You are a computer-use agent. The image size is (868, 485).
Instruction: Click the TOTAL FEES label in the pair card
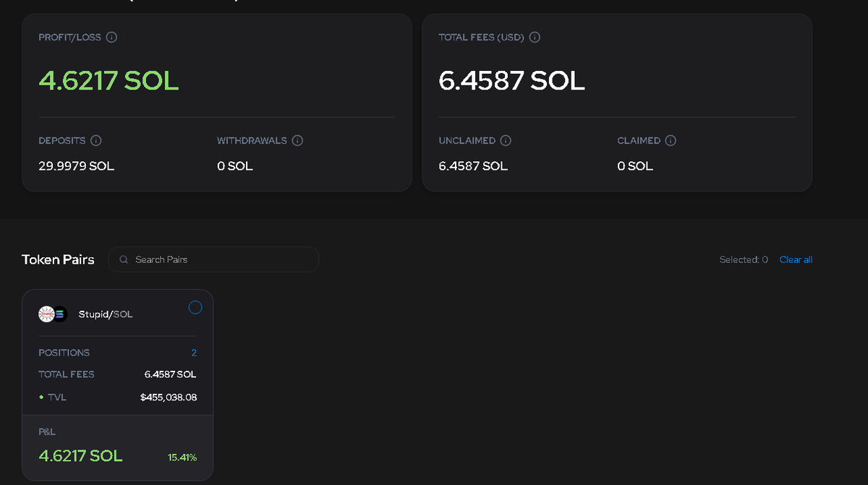point(67,374)
